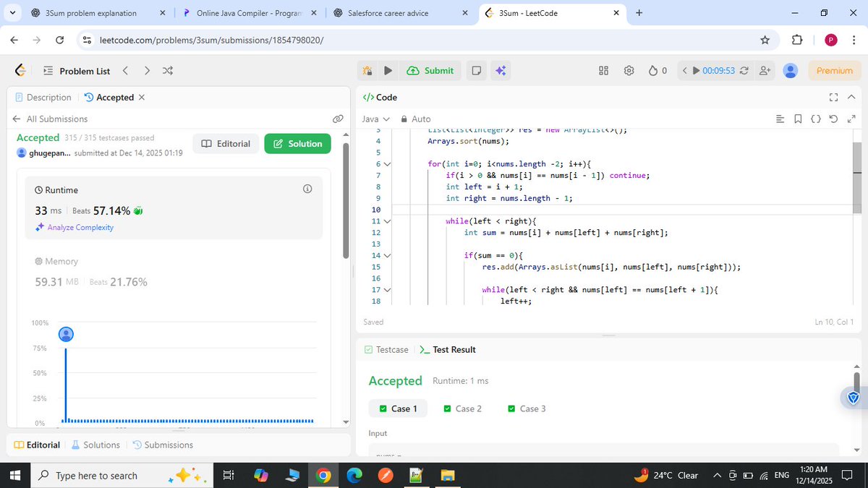Click the highlighted marker on the runtime chart
Image resolution: width=868 pixels, height=488 pixels.
pos(66,334)
